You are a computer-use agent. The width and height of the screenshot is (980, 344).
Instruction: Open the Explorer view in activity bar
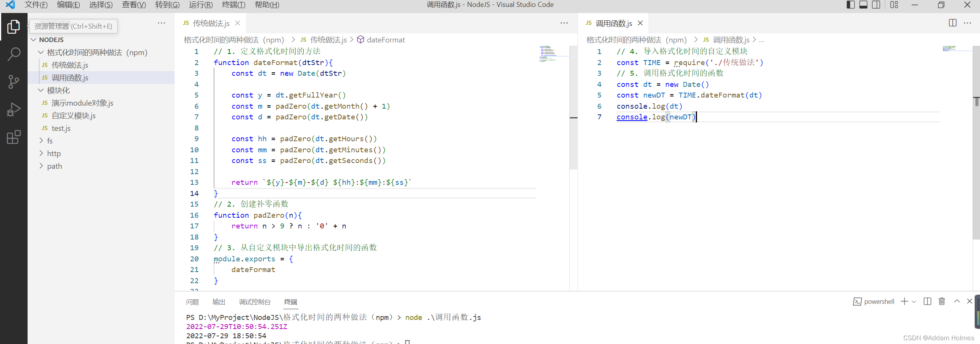13,26
